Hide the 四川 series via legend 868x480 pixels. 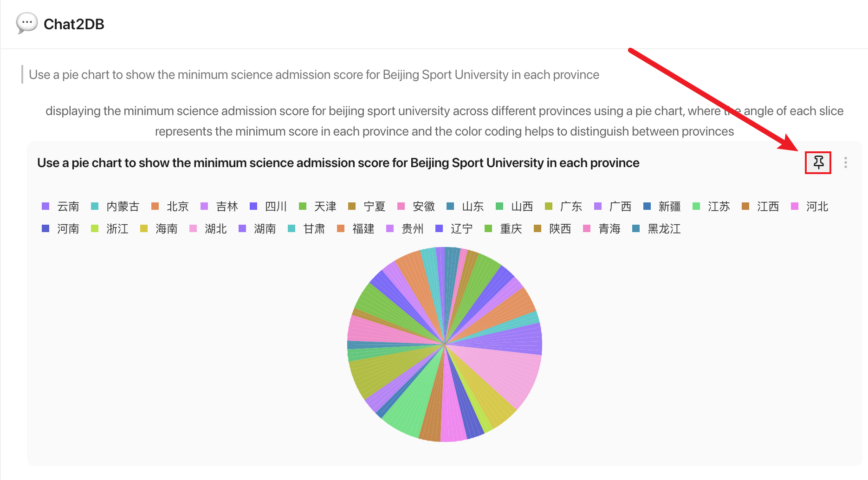[268, 206]
